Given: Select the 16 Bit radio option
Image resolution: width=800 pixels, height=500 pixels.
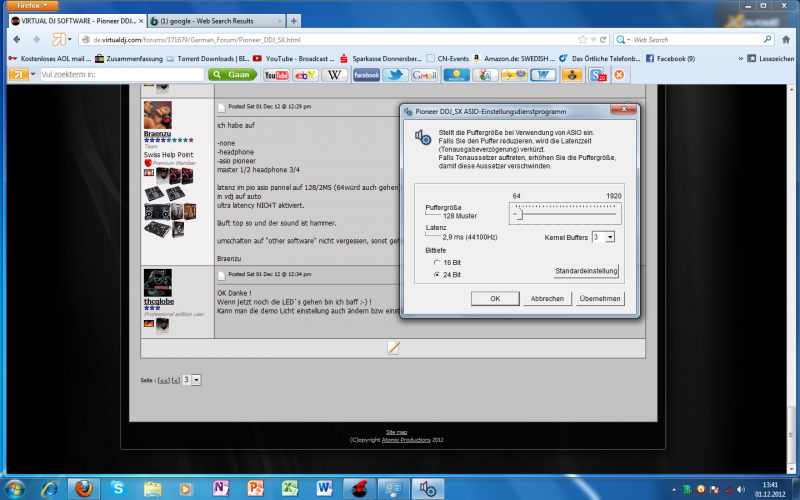Looking at the screenshot, I should (x=437, y=262).
